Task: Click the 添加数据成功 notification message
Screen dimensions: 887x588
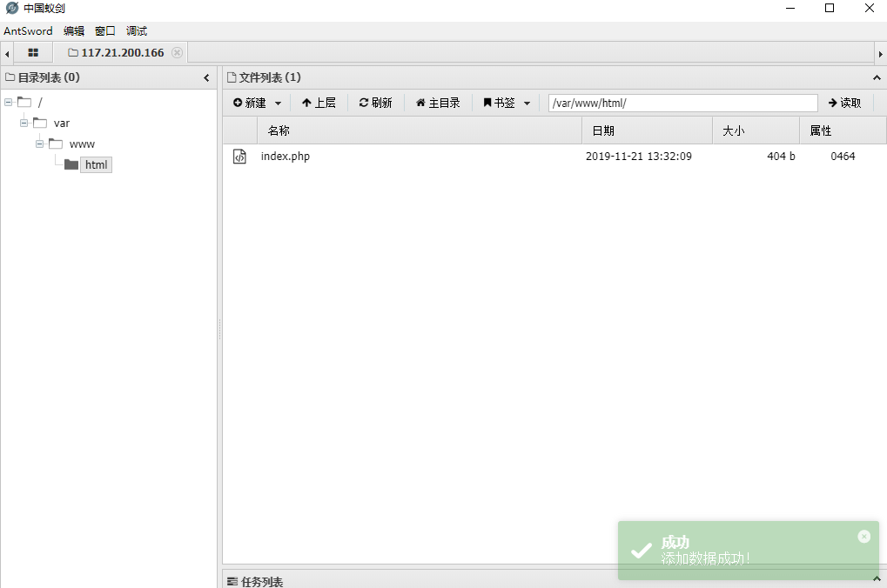Action: click(x=705, y=558)
